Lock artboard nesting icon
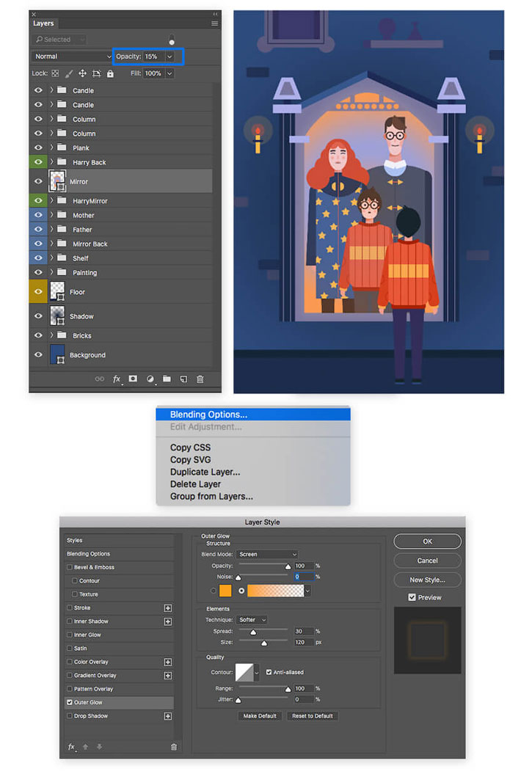Screen dimensions: 532x777 point(97,73)
